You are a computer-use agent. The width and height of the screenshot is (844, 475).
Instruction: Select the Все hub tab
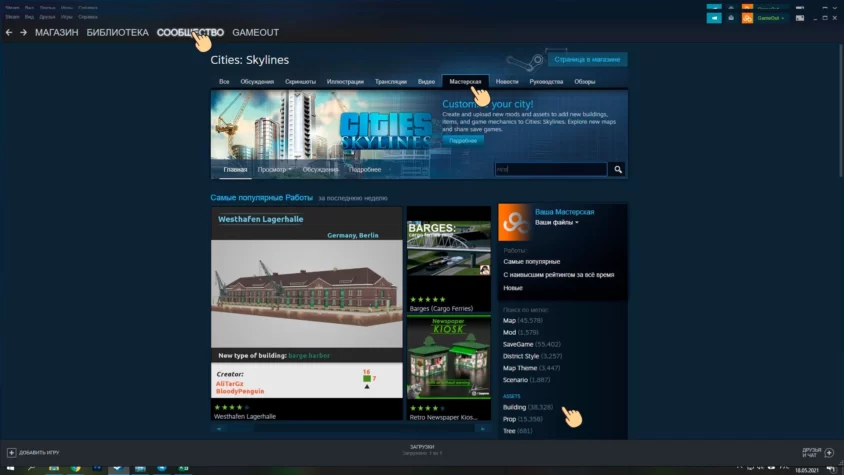click(224, 82)
